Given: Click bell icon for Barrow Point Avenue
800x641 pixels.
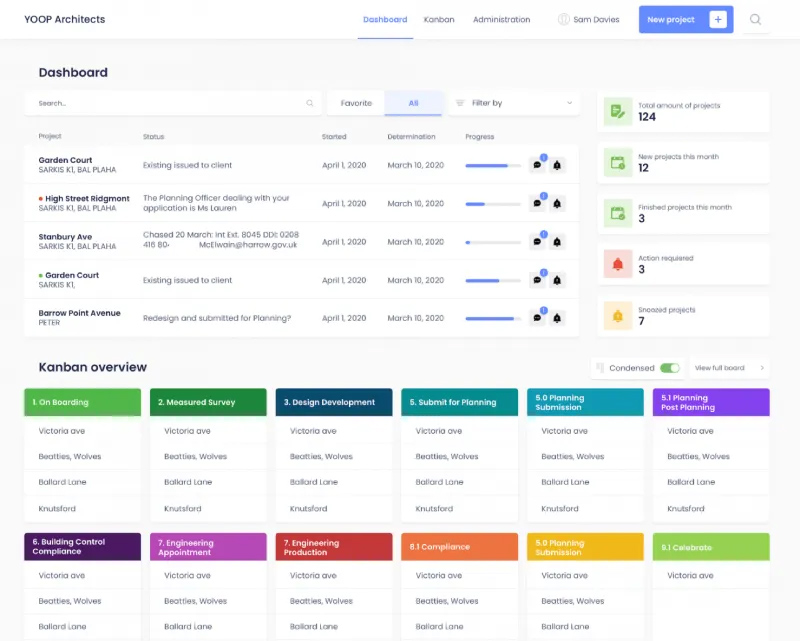Looking at the screenshot, I should pos(557,318).
